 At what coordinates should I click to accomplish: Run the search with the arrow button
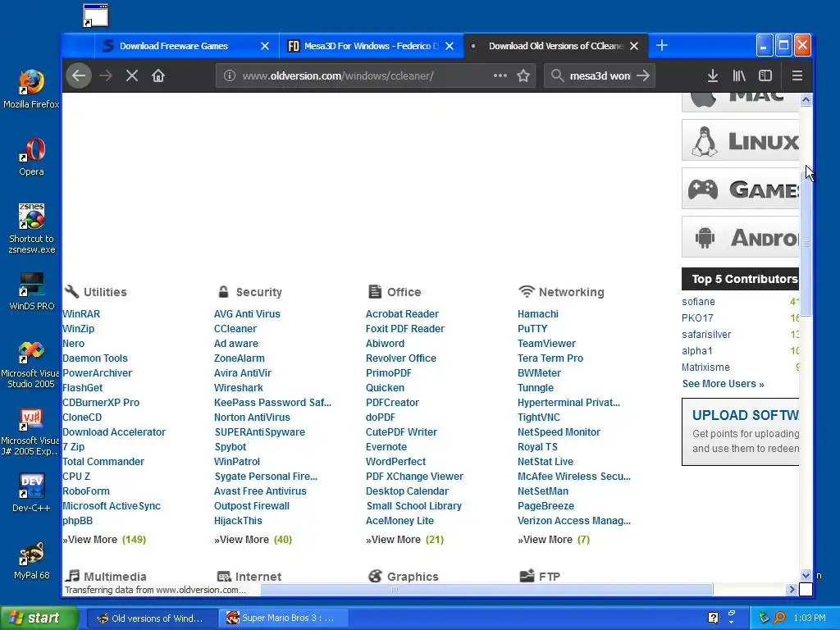[643, 75]
